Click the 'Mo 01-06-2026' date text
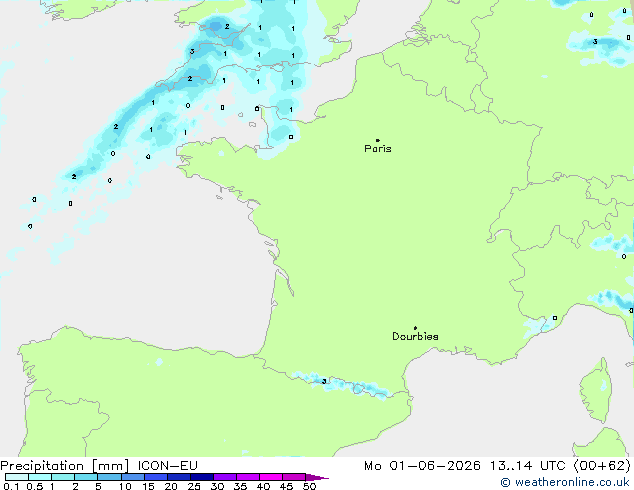 pyautogui.click(x=422, y=466)
